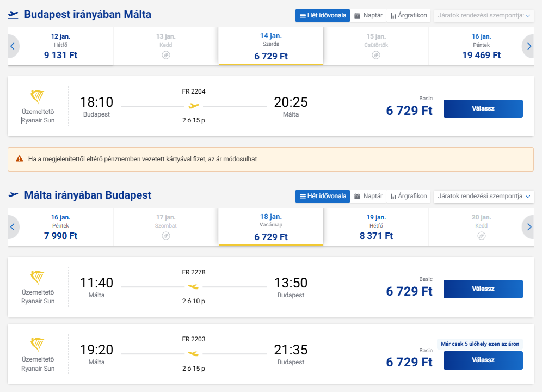Click the departing plane icon beside Budapest irányában Málta

coord(14,15)
